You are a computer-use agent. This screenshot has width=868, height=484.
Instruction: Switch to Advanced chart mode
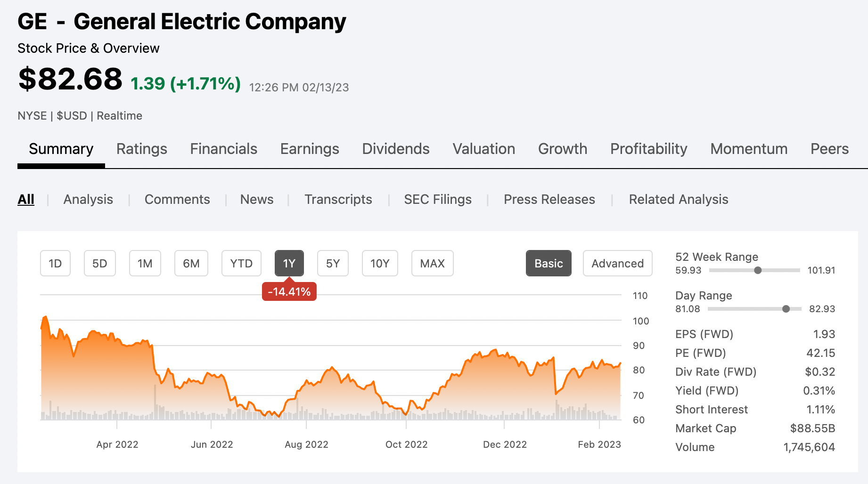coord(617,263)
